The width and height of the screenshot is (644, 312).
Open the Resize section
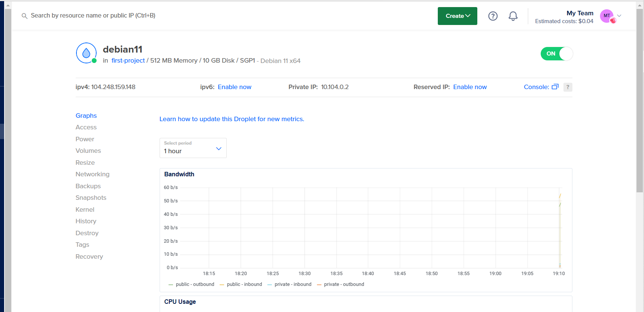click(x=85, y=163)
